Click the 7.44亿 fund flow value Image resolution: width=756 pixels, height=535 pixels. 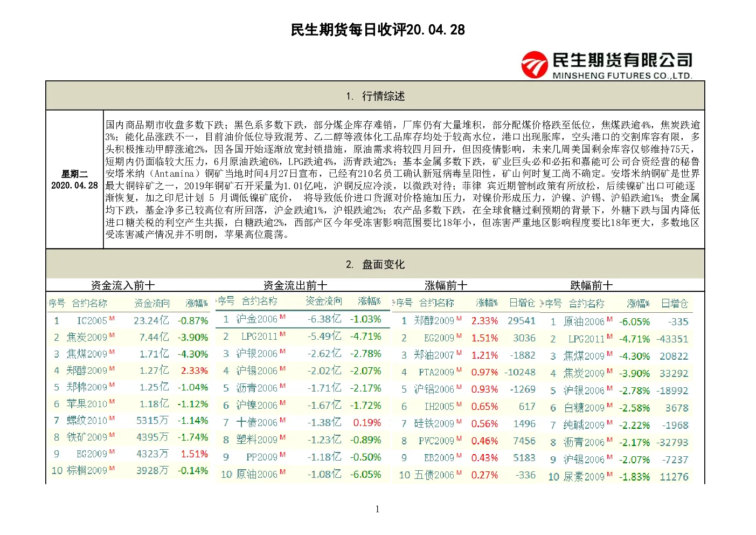coord(154,337)
